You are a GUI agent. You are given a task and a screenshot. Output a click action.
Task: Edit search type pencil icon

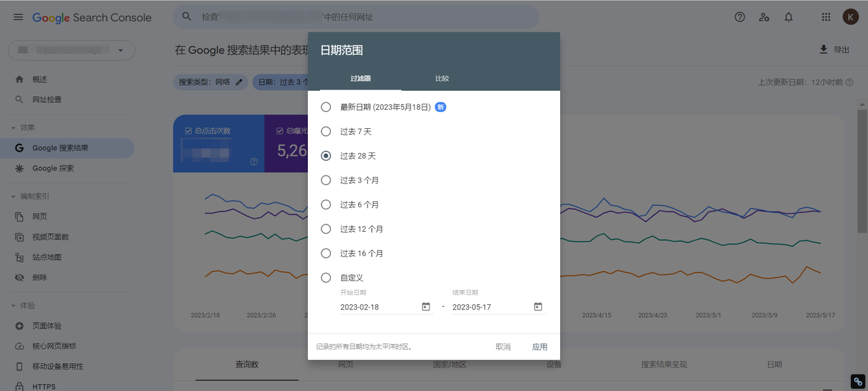239,82
